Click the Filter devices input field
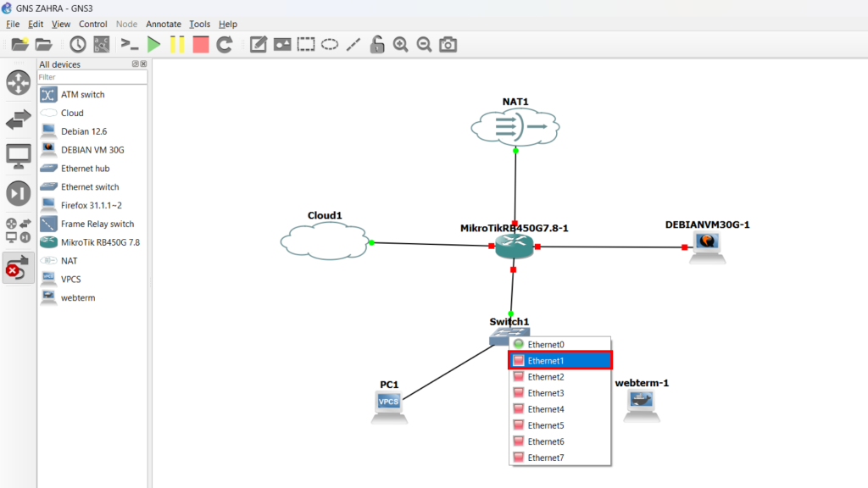The height and width of the screenshot is (488, 868). (x=92, y=77)
